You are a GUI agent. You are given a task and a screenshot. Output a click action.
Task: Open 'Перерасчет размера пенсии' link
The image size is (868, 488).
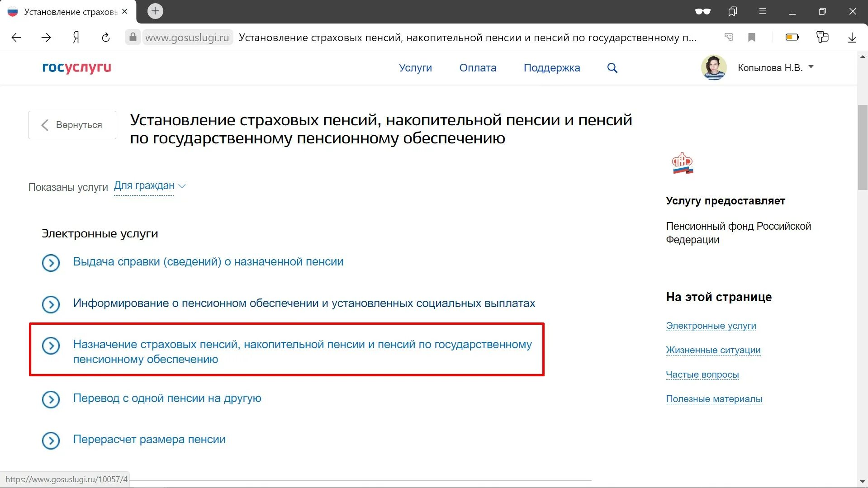(x=149, y=440)
